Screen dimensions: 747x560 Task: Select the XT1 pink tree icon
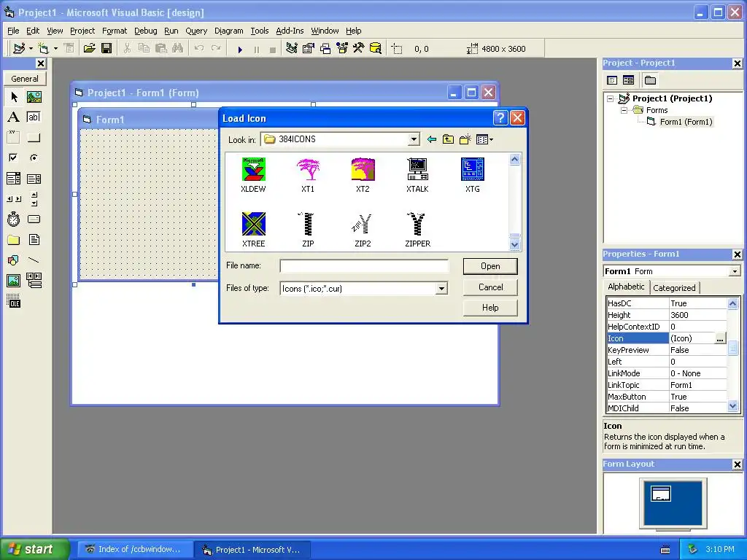308,175
